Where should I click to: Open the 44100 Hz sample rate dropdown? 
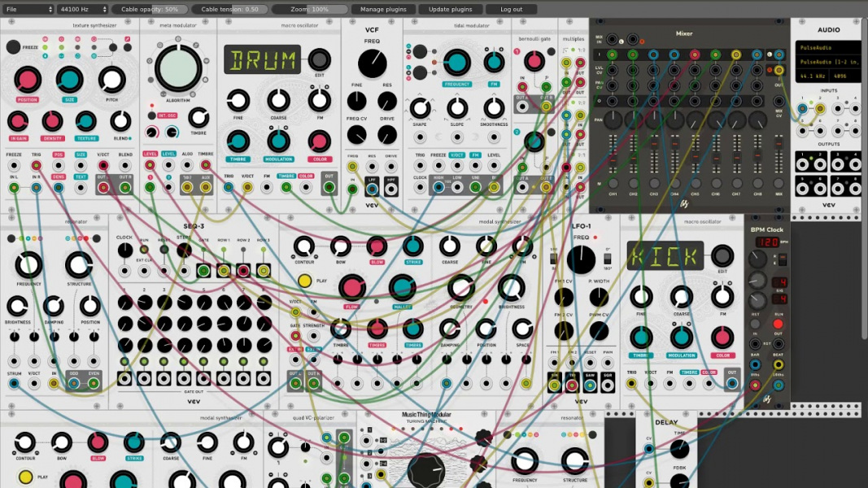[x=82, y=9]
